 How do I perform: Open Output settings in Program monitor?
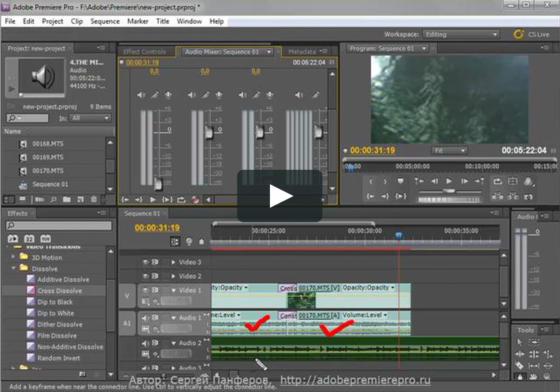pyautogui.click(x=528, y=181)
